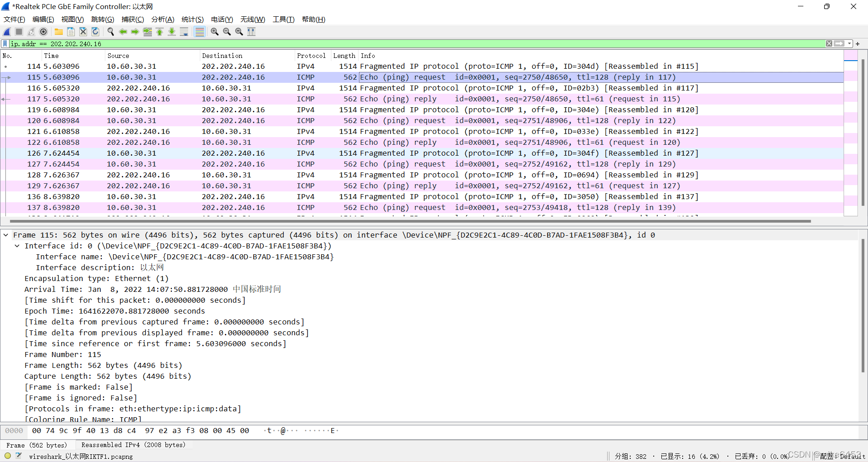868x462 pixels.
Task: Toggle packet list colorization
Action: [x=199, y=32]
